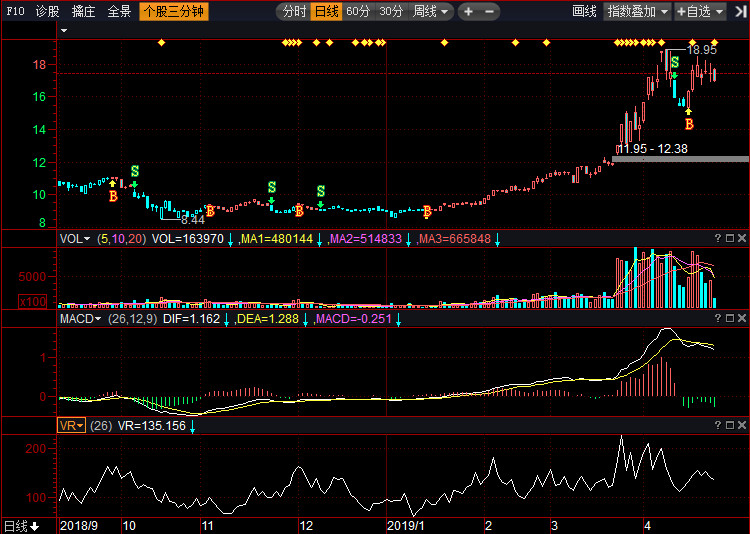Click the zoom in plus button
The height and width of the screenshot is (534, 750).
click(x=470, y=12)
